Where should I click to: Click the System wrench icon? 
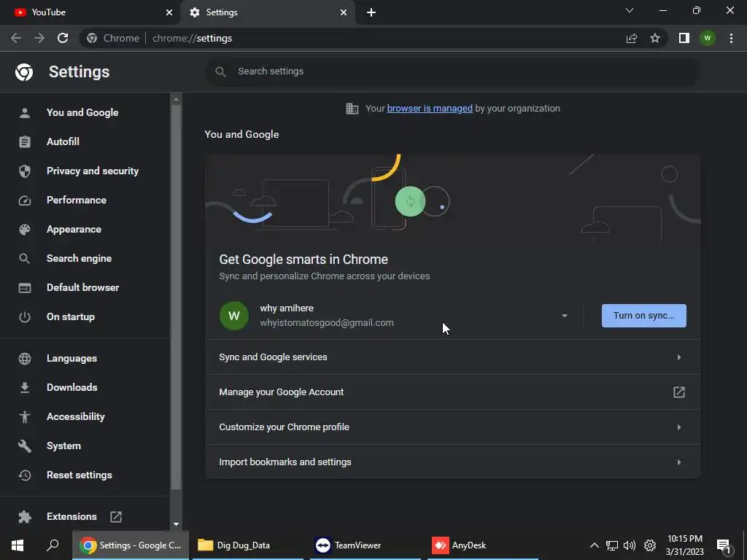point(25,446)
